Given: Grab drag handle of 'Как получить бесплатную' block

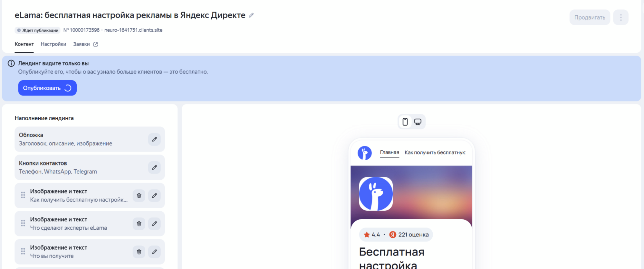Looking at the screenshot, I should pyautogui.click(x=23, y=195).
